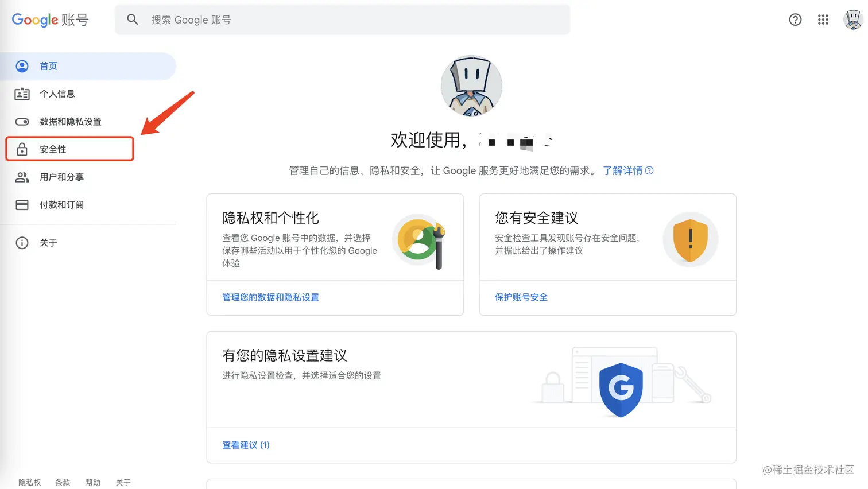868x489 pixels.
Task: Open 用户和分享 in the sidebar
Action: click(x=88, y=177)
